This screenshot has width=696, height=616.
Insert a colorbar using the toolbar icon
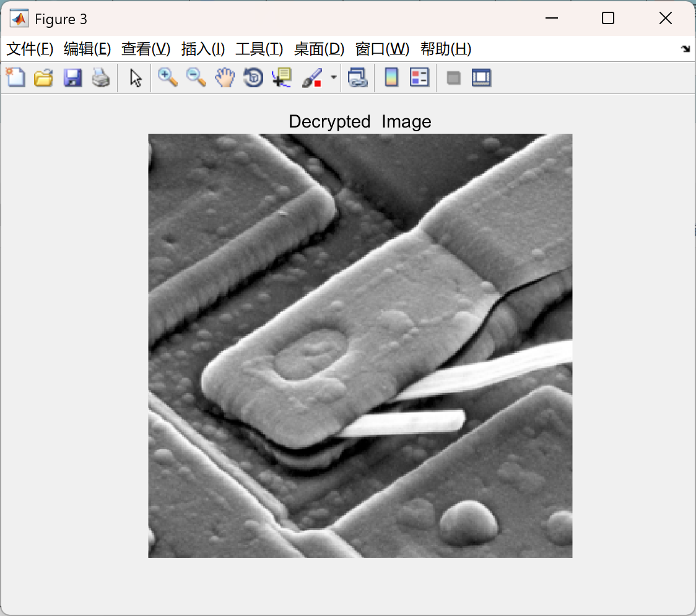pyautogui.click(x=391, y=77)
